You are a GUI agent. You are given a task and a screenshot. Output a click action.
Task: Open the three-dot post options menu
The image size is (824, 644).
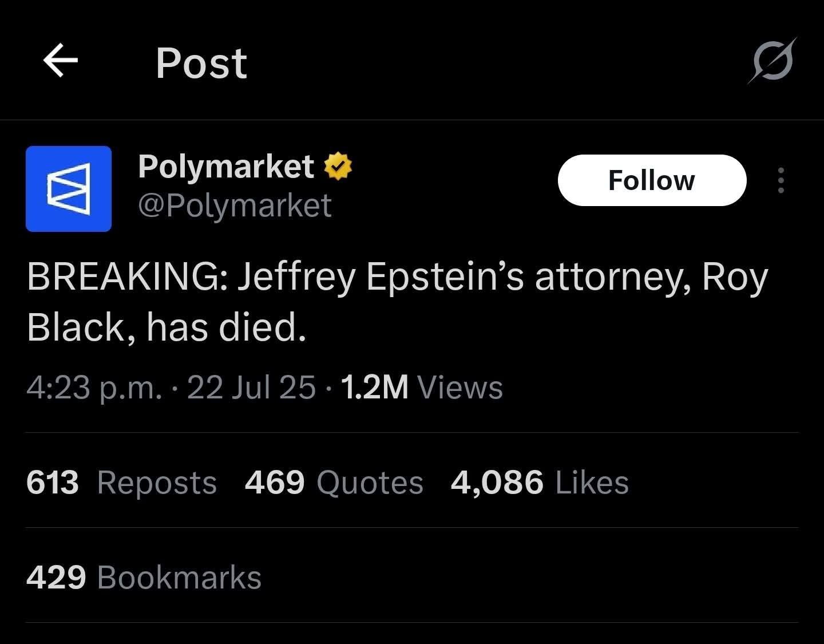(781, 180)
